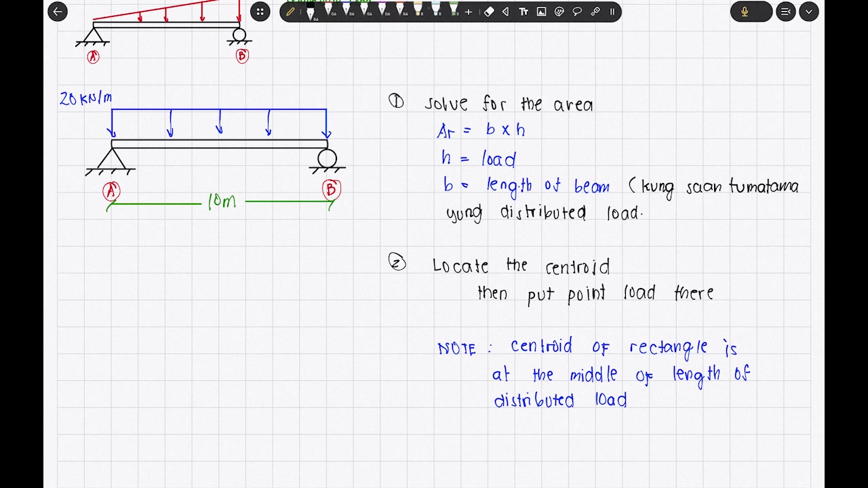The width and height of the screenshot is (868, 488).
Task: Select the purple 0.6 pen
Action: (382, 9)
